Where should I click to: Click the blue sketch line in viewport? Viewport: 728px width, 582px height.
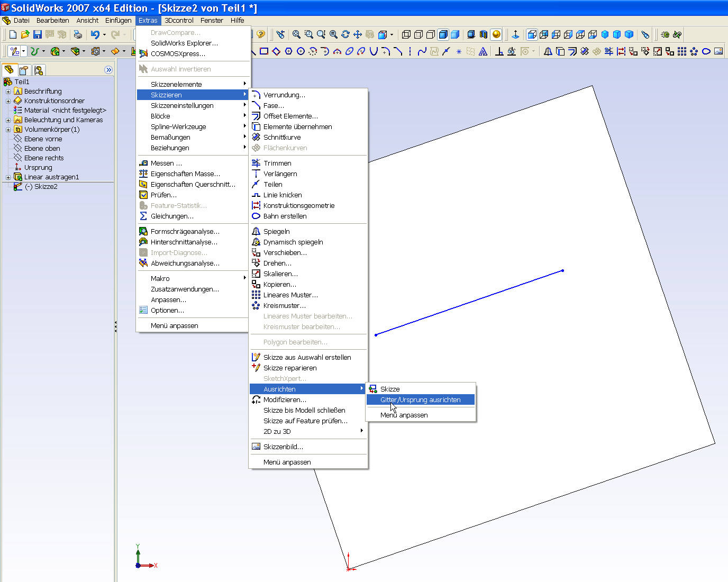tap(469, 303)
